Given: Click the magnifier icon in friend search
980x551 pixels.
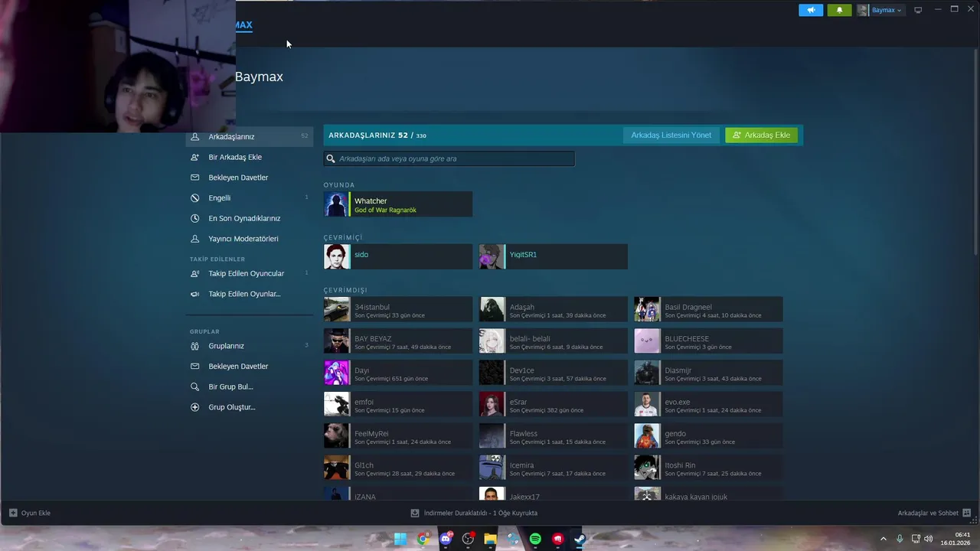Looking at the screenshot, I should pyautogui.click(x=331, y=158).
